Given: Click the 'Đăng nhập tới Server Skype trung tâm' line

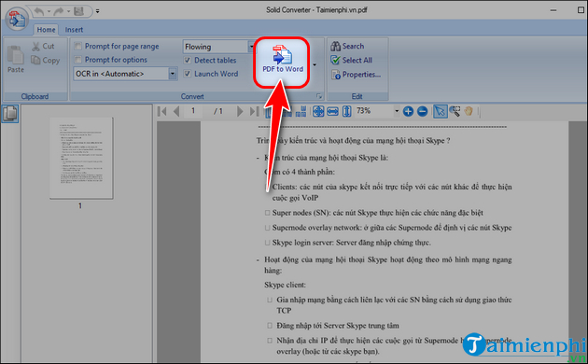Looking at the screenshot, I should [338, 326].
